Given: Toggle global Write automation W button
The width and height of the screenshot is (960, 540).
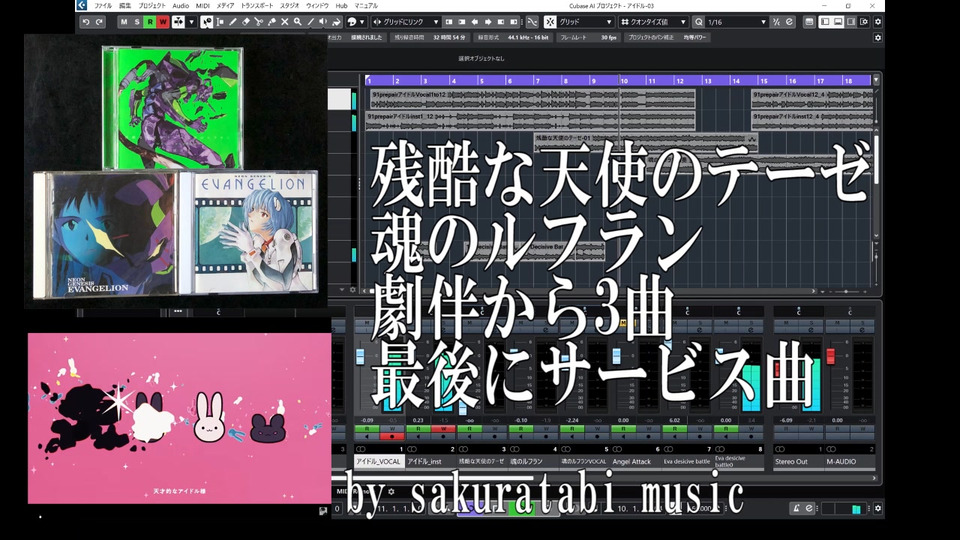Looking at the screenshot, I should click(x=163, y=22).
